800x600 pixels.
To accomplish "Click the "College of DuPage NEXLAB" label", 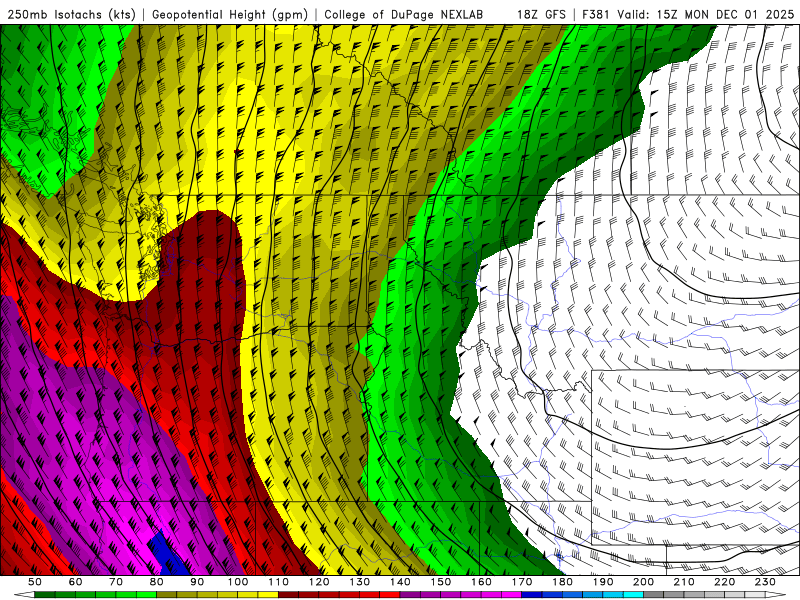I will [x=404, y=14].
